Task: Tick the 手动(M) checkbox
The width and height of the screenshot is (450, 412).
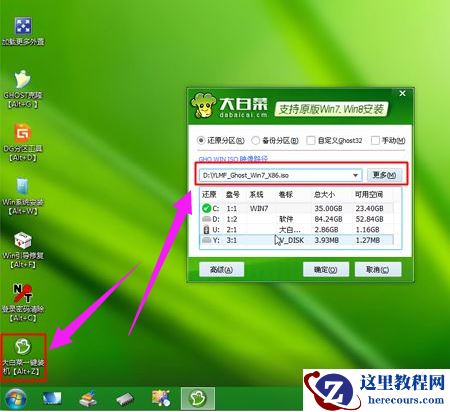Action: [x=375, y=140]
